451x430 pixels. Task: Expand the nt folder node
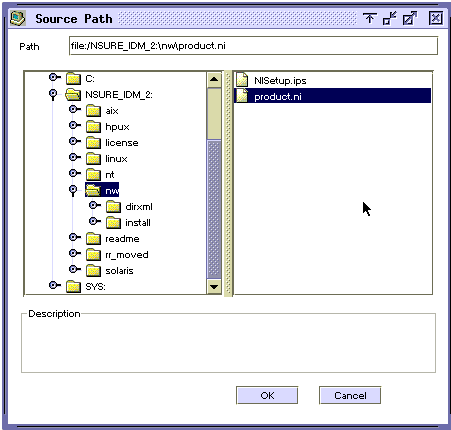75,173
